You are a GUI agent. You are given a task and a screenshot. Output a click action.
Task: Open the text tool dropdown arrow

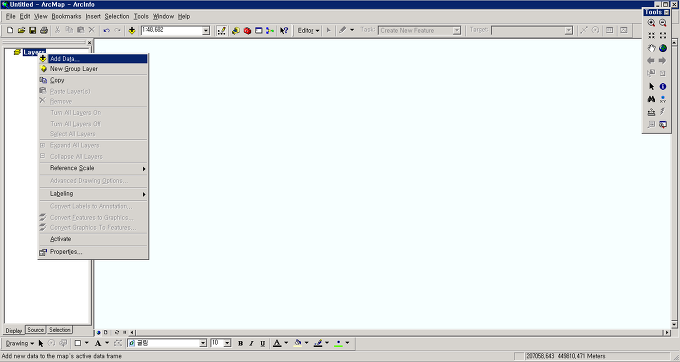pos(107,343)
